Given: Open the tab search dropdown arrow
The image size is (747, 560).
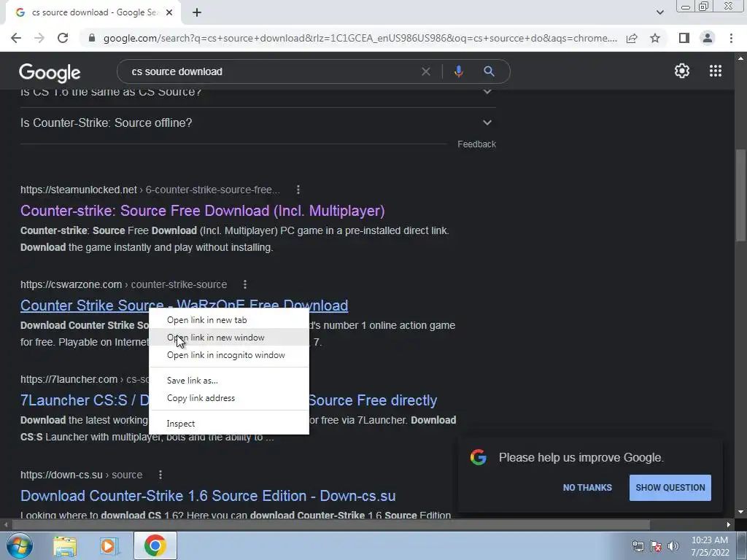Looking at the screenshot, I should 659,12.
